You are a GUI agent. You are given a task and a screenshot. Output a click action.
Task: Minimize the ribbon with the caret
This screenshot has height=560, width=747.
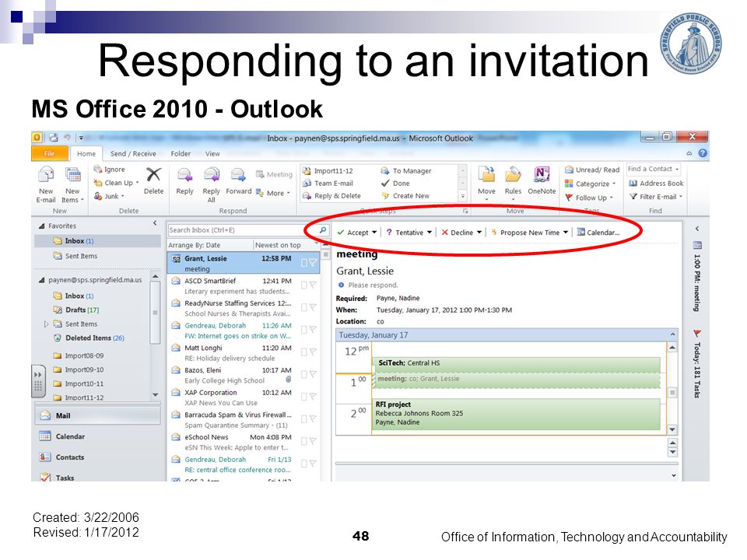[689, 154]
